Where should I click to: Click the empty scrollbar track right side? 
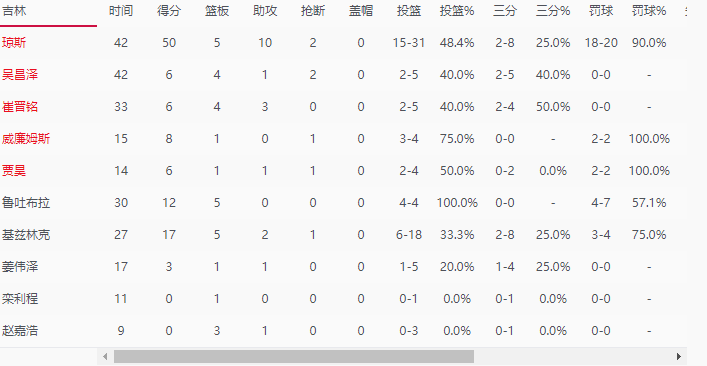tap(574, 357)
